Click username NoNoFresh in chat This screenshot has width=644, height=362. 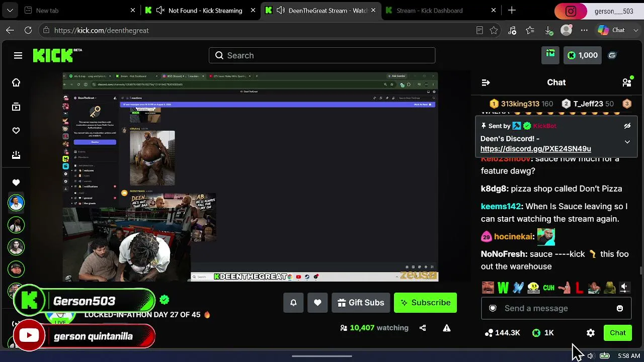pos(503,254)
